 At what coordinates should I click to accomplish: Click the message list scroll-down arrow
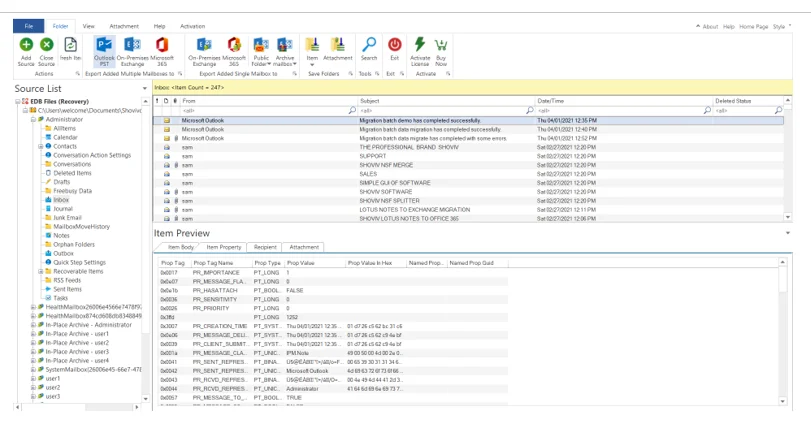pos(788,217)
